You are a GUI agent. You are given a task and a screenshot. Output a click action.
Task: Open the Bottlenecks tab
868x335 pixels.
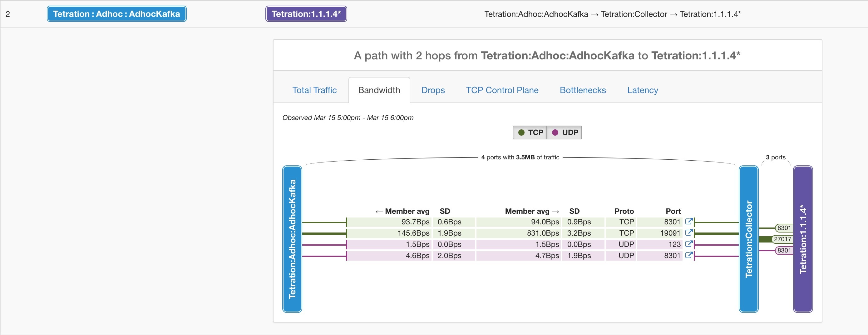582,90
